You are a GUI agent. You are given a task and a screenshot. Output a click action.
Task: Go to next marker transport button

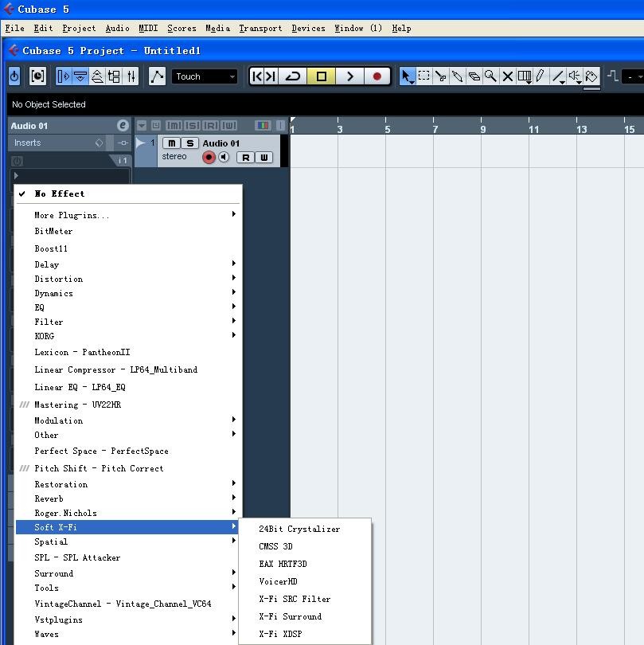tap(271, 76)
